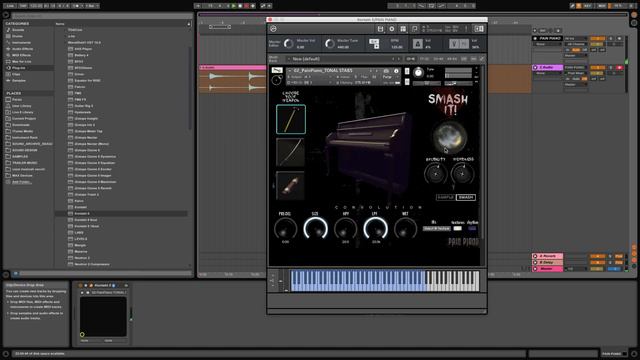Select the A Reverb return track
640x360 pixels.
click(547, 256)
